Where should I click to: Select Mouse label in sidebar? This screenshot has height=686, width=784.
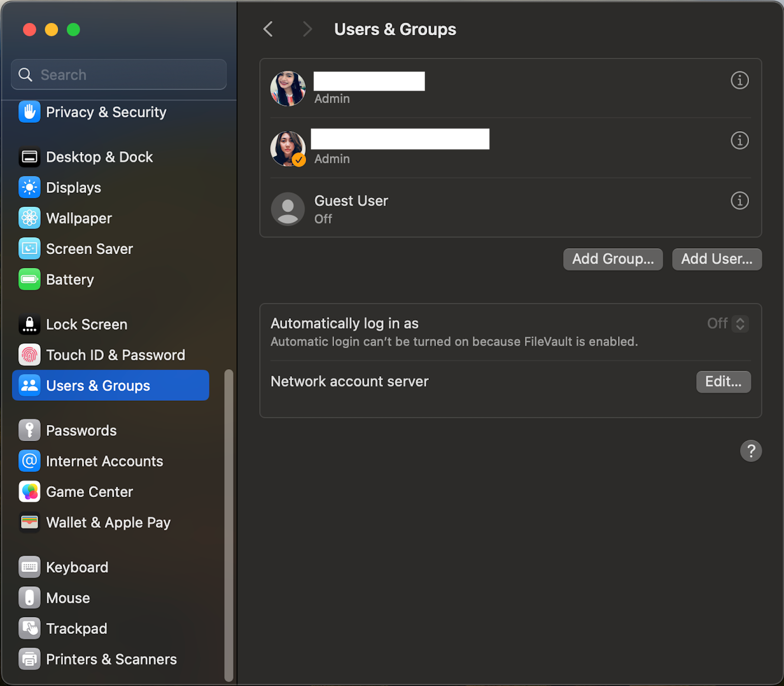coord(68,598)
